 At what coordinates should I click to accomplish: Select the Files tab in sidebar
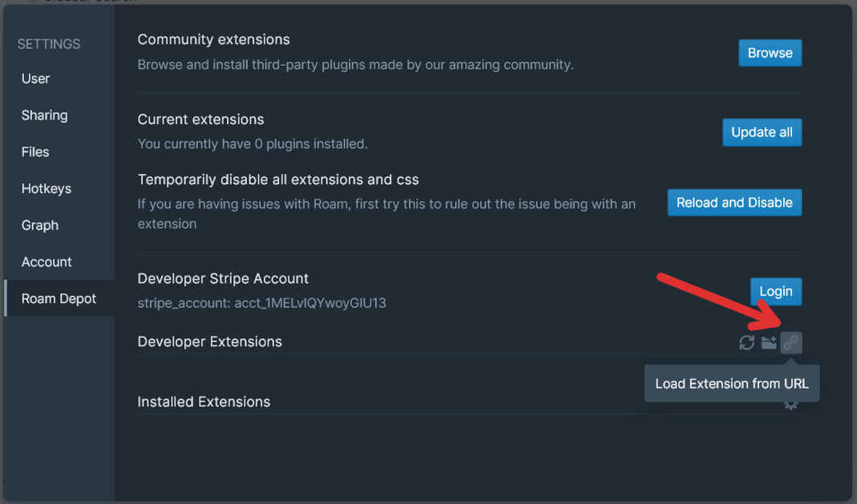pos(35,152)
